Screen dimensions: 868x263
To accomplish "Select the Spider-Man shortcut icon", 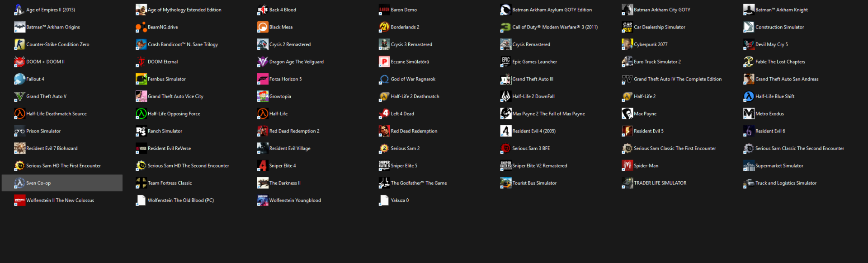I will click(x=627, y=165).
